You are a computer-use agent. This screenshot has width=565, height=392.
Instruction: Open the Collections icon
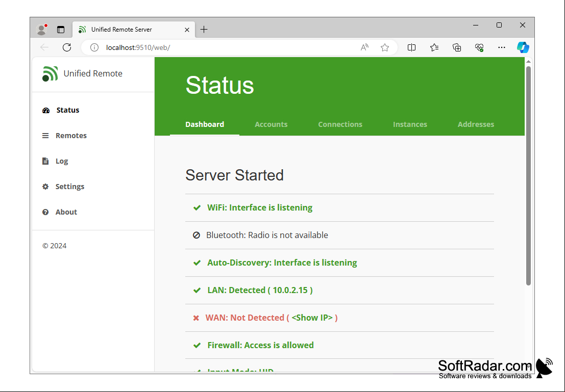[x=456, y=47]
